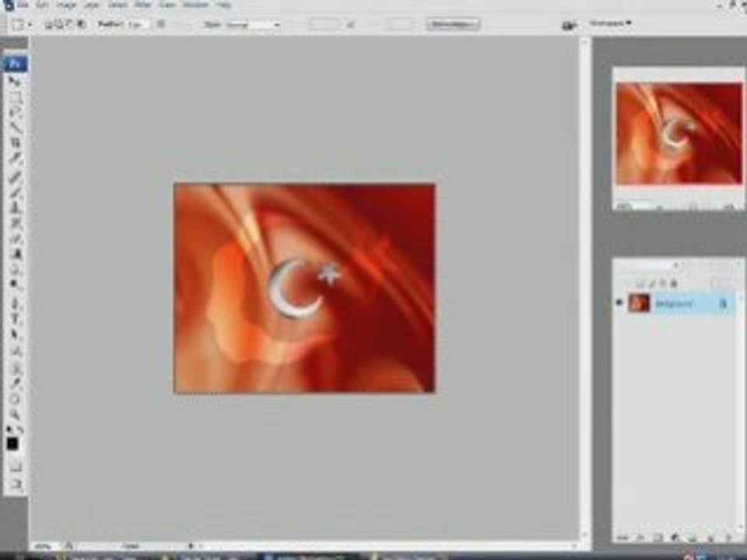Select the Path Selection tool
Screen dimensions: 747x560
coord(15,334)
